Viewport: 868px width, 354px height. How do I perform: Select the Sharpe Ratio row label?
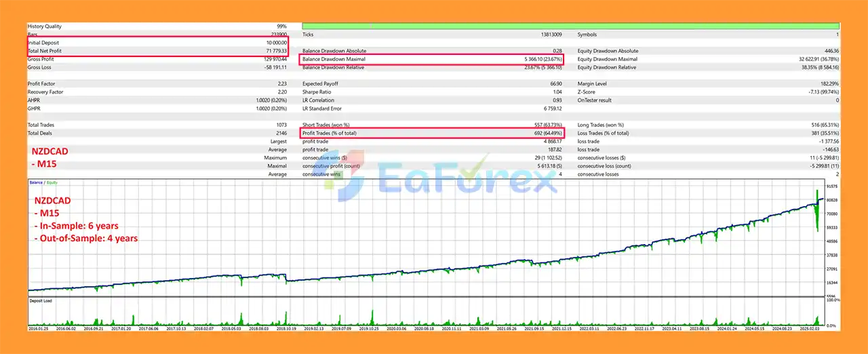[316, 92]
